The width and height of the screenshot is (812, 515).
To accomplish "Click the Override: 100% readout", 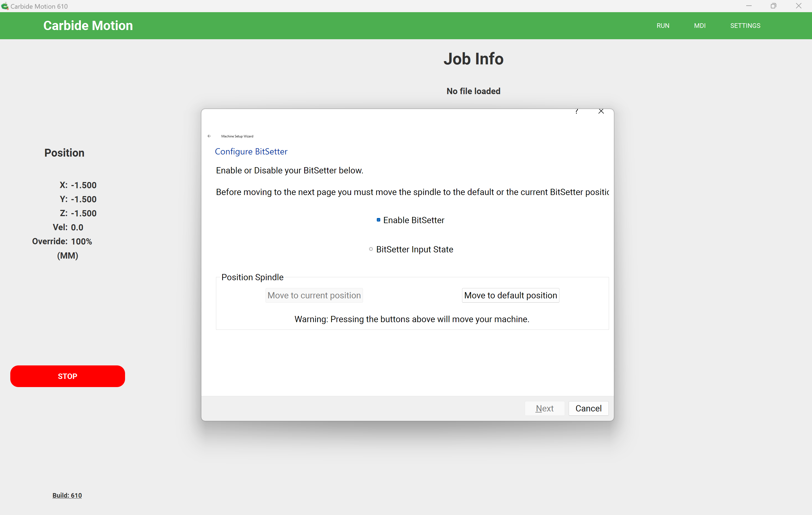I will coord(62,241).
